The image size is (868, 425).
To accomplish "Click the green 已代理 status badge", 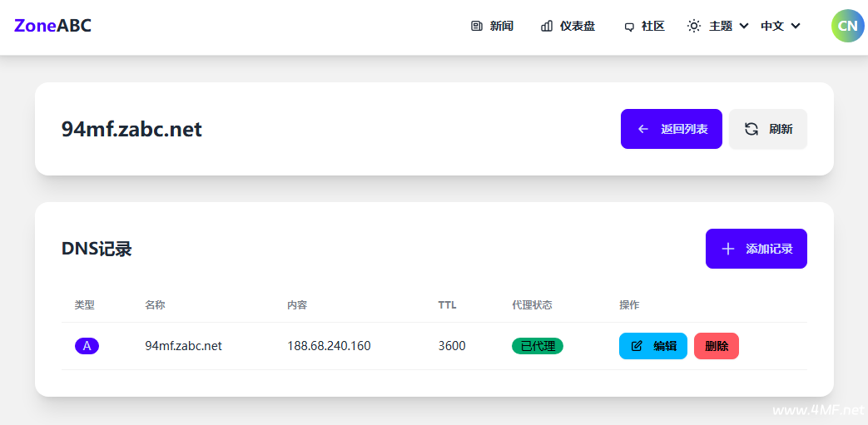I will [537, 346].
